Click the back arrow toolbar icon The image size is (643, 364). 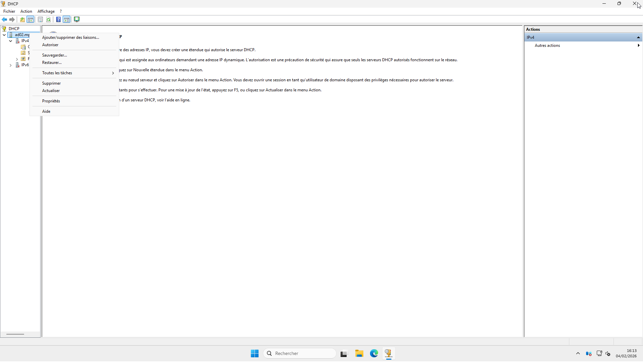click(4, 19)
